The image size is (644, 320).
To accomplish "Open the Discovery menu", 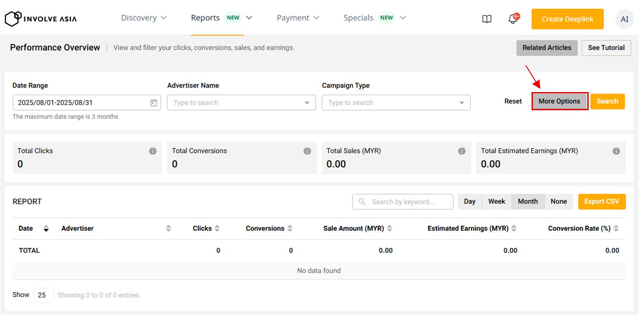I will click(x=144, y=18).
